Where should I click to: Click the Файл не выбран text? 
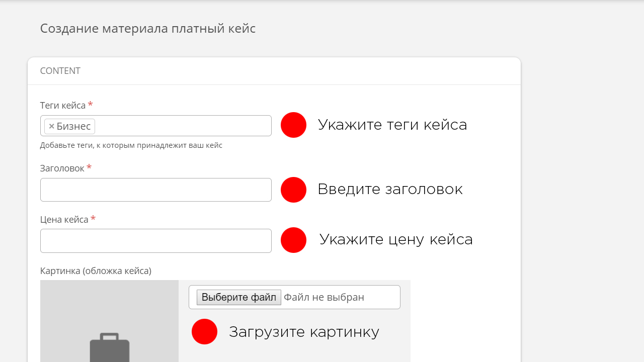(324, 297)
